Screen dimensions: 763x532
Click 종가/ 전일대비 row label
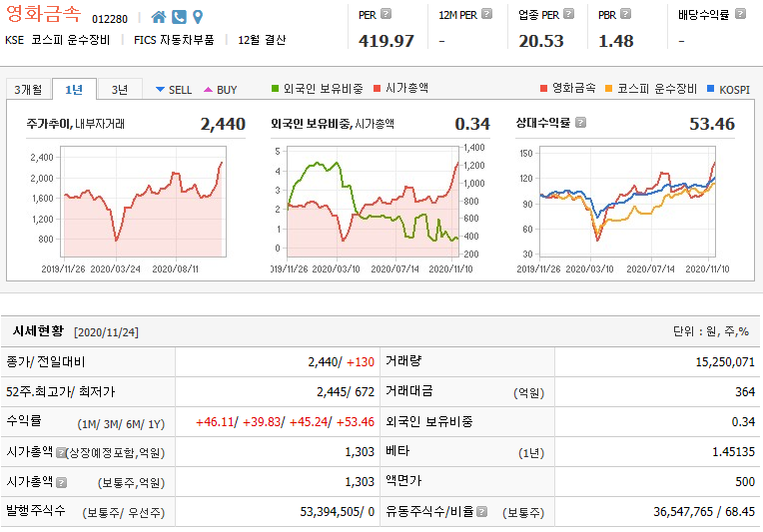coord(46,361)
